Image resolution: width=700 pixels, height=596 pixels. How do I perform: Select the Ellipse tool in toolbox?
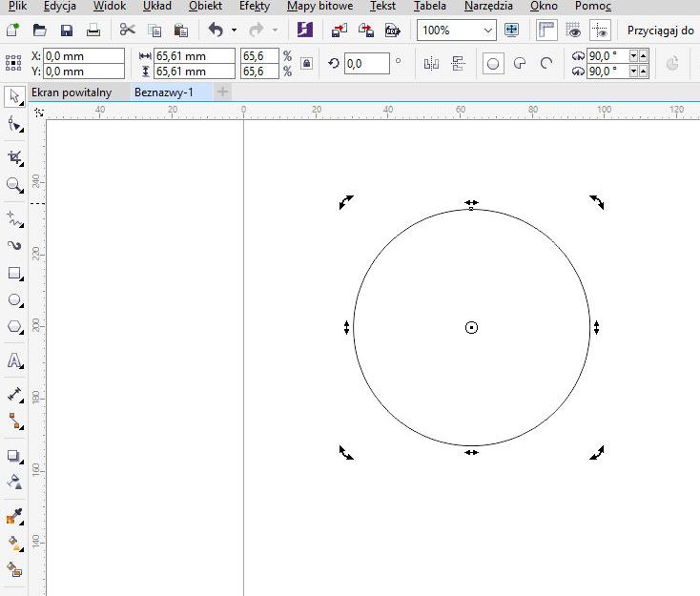(14, 299)
